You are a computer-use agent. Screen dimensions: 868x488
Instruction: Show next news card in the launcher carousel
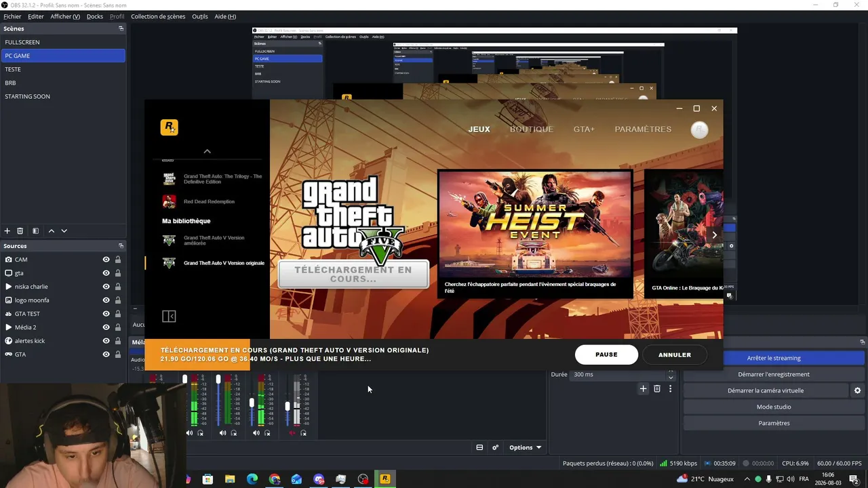pos(714,235)
